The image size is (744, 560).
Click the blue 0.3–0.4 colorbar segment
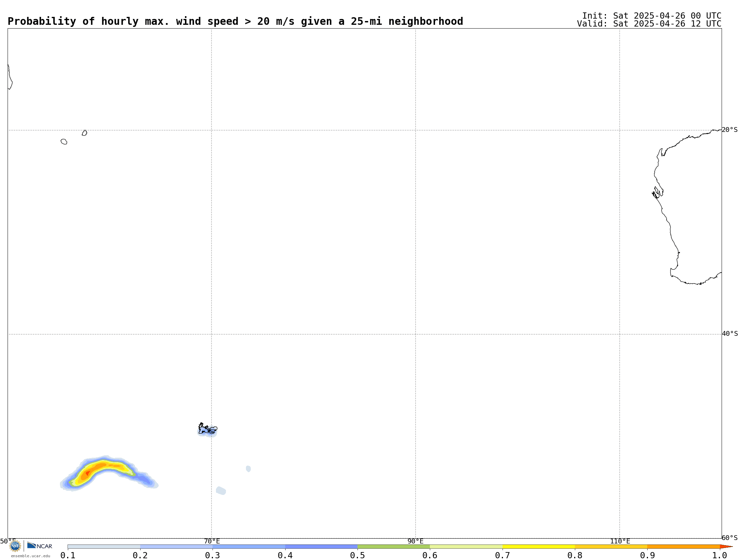249,547
